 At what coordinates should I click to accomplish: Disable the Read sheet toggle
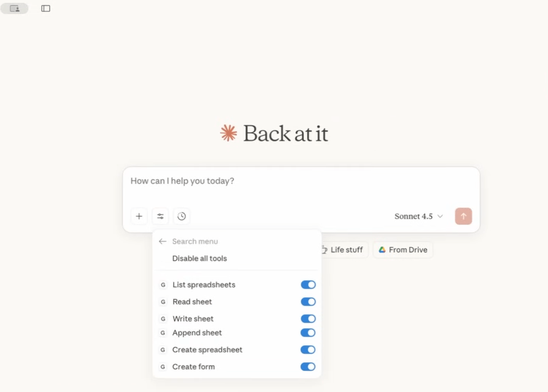308,302
